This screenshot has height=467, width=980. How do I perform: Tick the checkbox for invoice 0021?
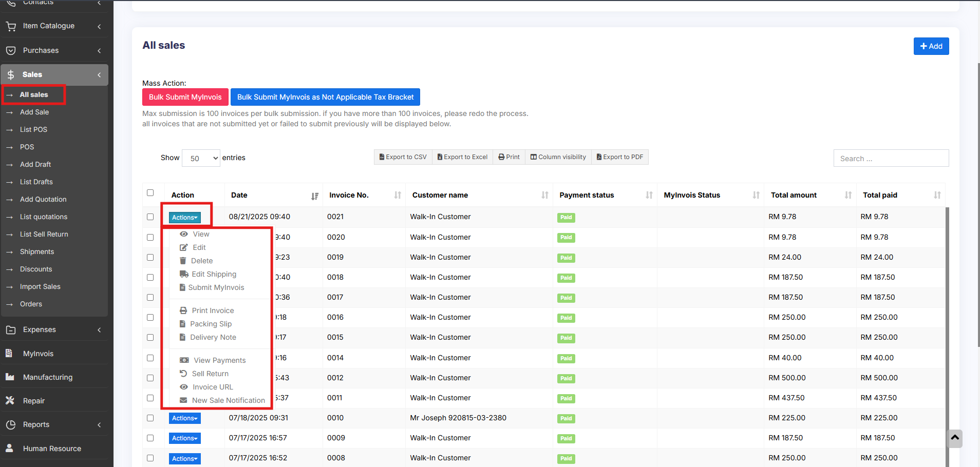click(x=150, y=217)
